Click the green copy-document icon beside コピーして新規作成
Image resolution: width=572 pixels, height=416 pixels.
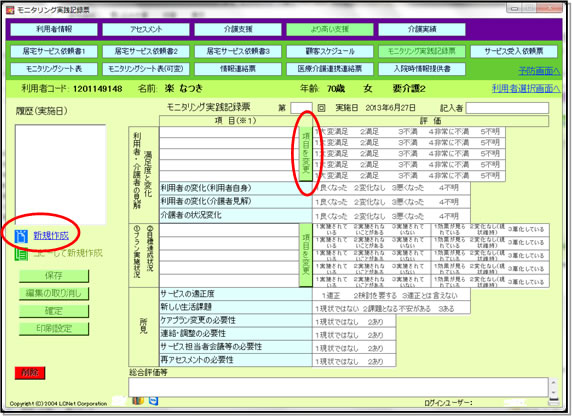21,254
